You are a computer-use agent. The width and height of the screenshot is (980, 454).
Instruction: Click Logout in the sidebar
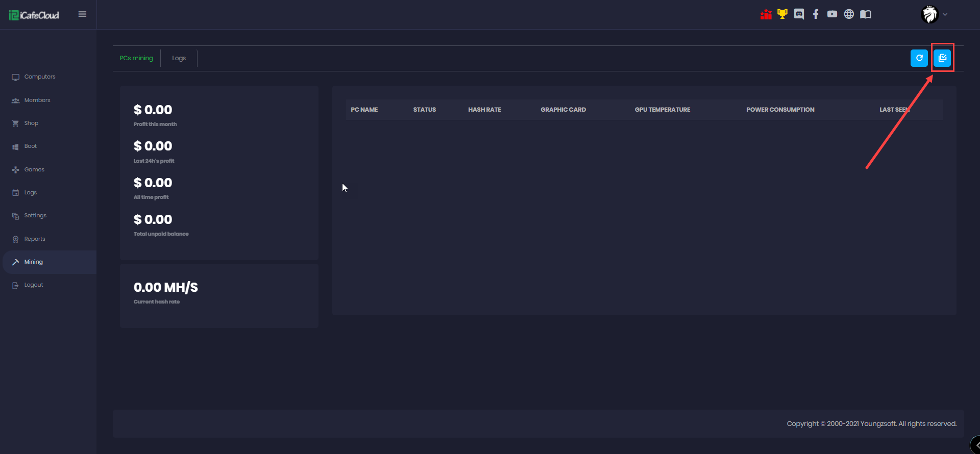[34, 285]
